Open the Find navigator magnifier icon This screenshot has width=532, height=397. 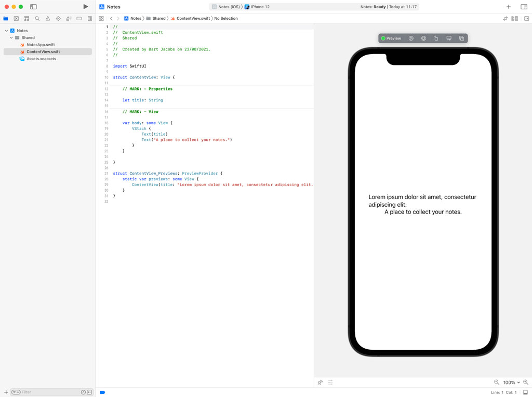tap(37, 18)
